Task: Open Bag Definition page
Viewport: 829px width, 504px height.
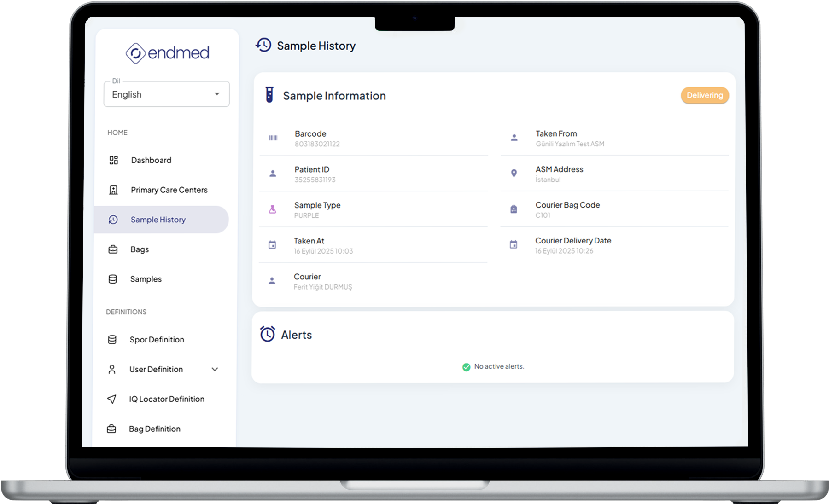Action: coord(154,429)
